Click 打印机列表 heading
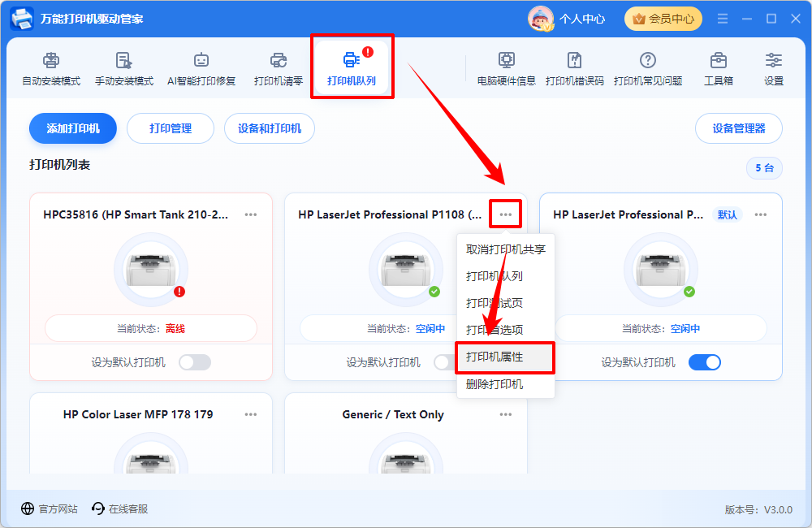Image resolution: width=812 pixels, height=528 pixels. 59,165
